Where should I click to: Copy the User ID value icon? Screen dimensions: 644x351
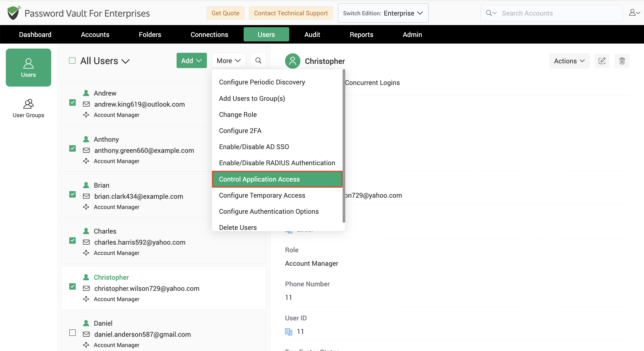pyautogui.click(x=289, y=332)
